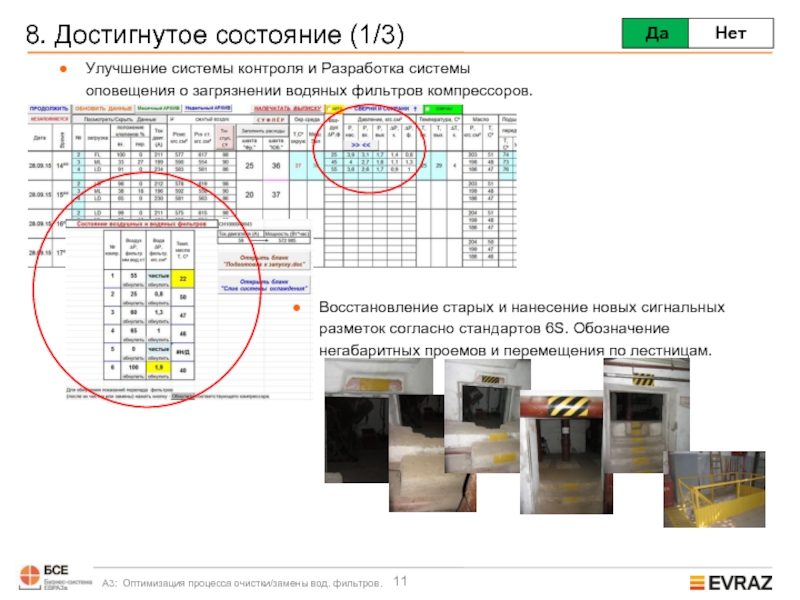
Task: Click the air filter value 100 for compressor 6
Action: [x=133, y=368]
